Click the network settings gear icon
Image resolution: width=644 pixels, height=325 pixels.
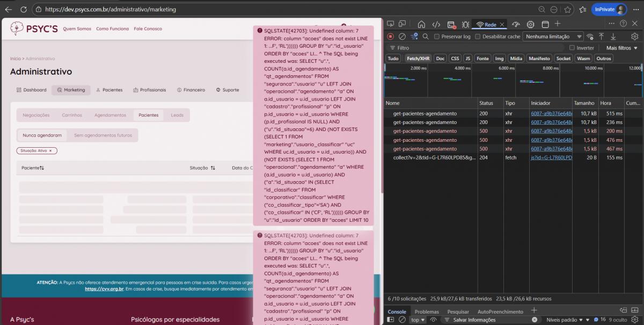[x=635, y=37]
